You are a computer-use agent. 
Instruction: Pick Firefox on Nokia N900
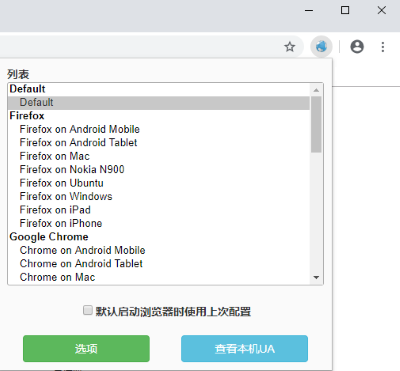point(159,170)
